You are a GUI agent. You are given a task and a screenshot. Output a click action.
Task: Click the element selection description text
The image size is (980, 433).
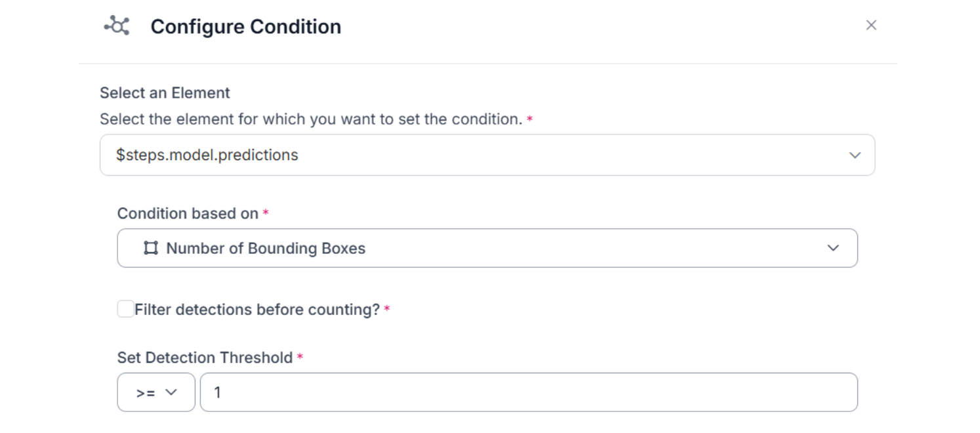(311, 119)
